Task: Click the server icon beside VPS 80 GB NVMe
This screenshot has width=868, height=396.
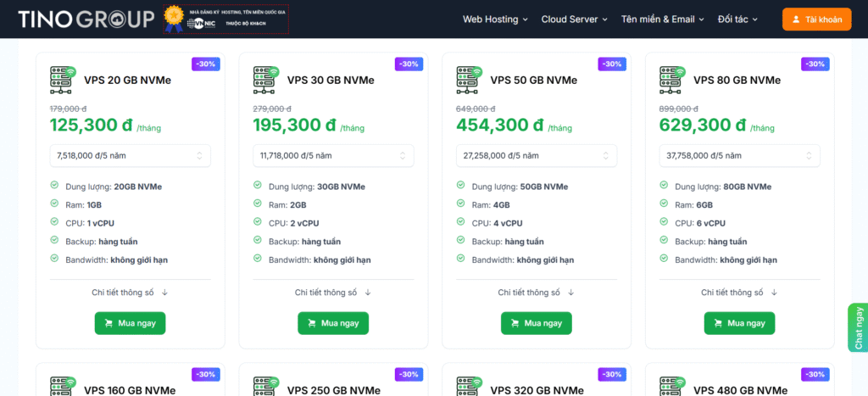Action: [673, 81]
